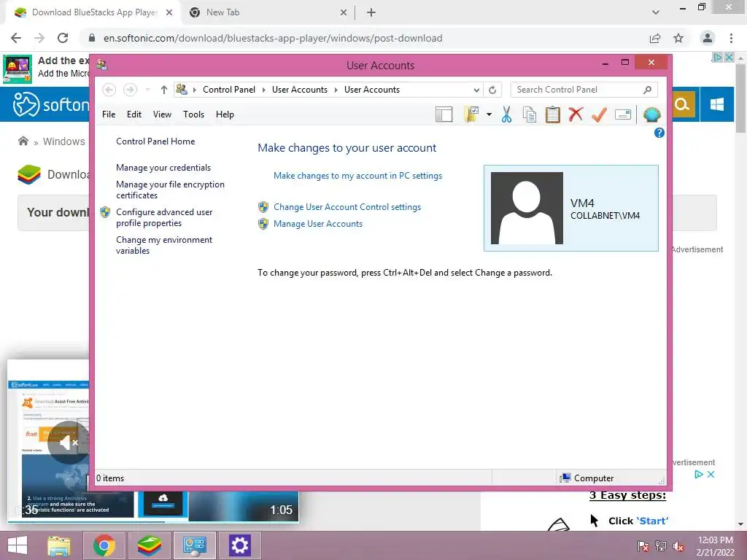Click the Softonic Windows platform icon

click(x=716, y=104)
